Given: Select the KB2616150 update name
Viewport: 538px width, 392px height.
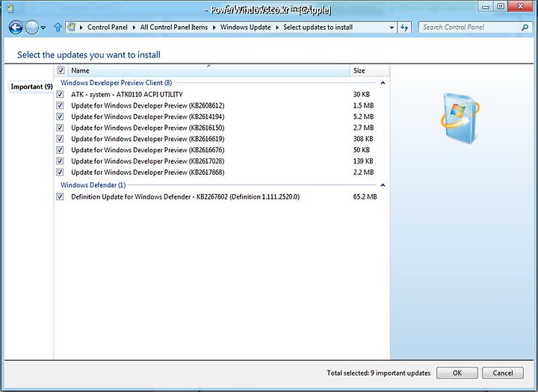Looking at the screenshot, I should (x=147, y=128).
